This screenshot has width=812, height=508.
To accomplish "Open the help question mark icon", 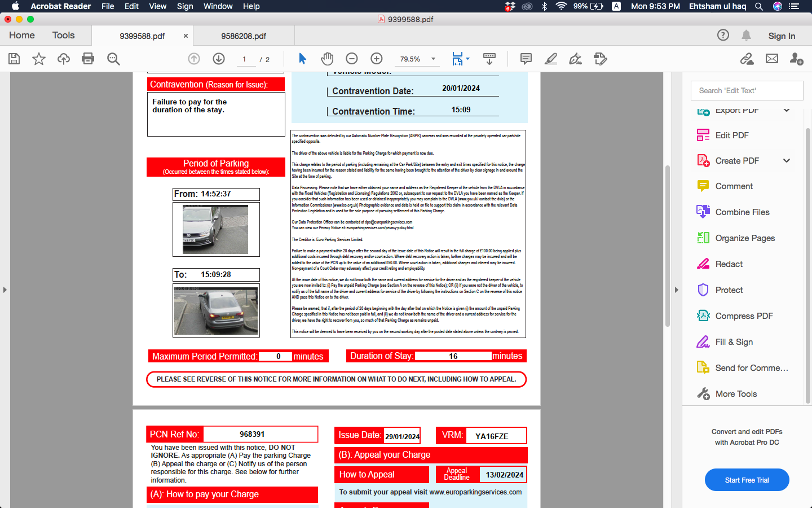I will pos(723,35).
